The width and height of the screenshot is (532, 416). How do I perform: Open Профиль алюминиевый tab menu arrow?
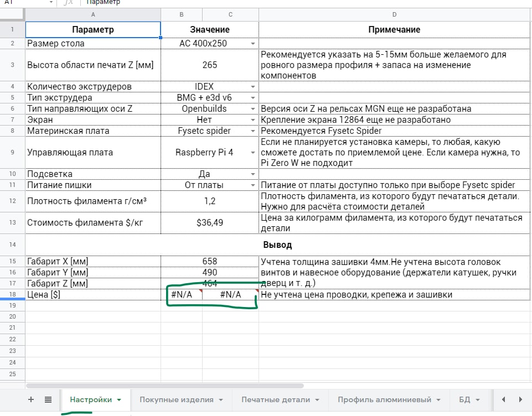(x=438, y=400)
